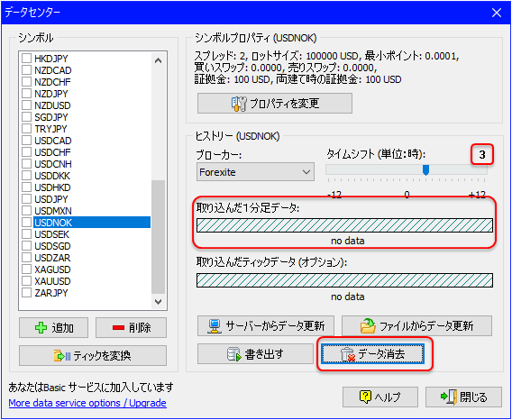Select USDSEK in the symbol list
This screenshot has width=512, height=420.
coord(51,234)
